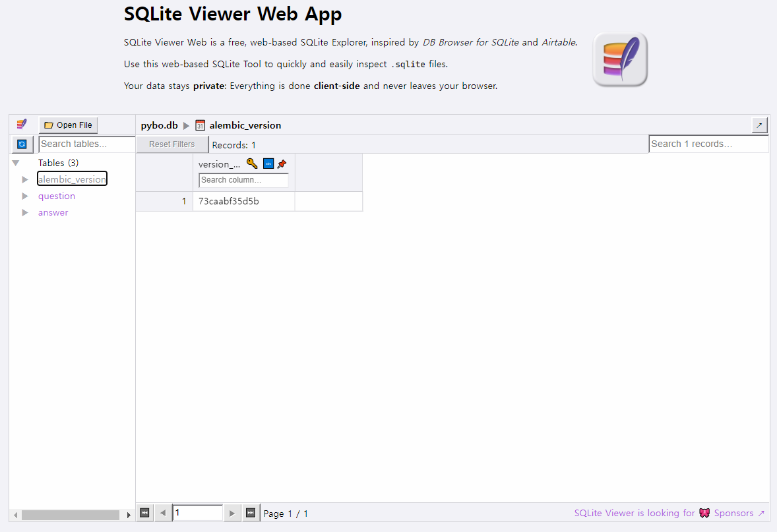Click the abc data type icon
The width and height of the screenshot is (777, 532).
(x=268, y=163)
